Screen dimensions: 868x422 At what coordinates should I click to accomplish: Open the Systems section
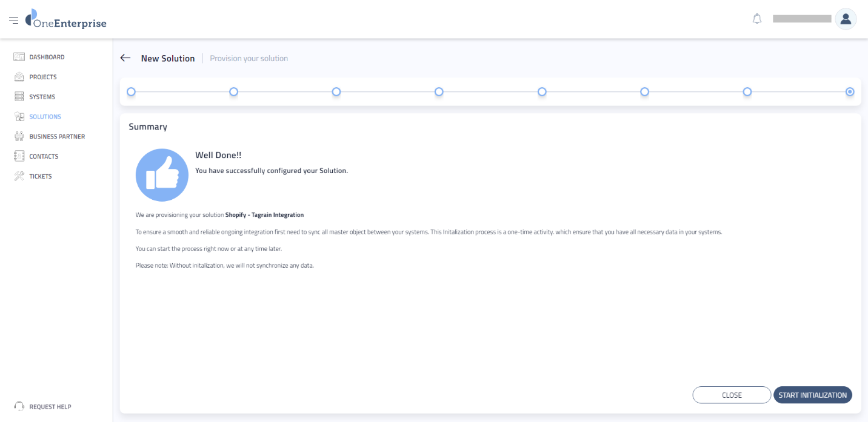point(42,96)
